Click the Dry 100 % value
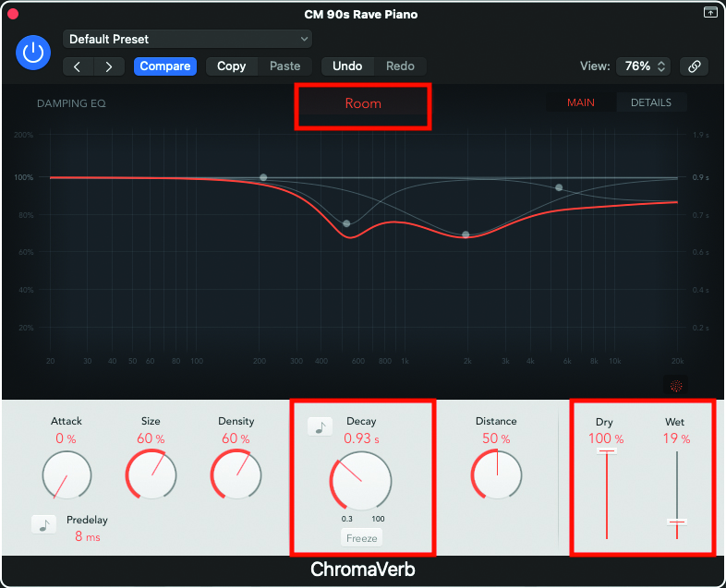The width and height of the screenshot is (726, 588). [606, 438]
